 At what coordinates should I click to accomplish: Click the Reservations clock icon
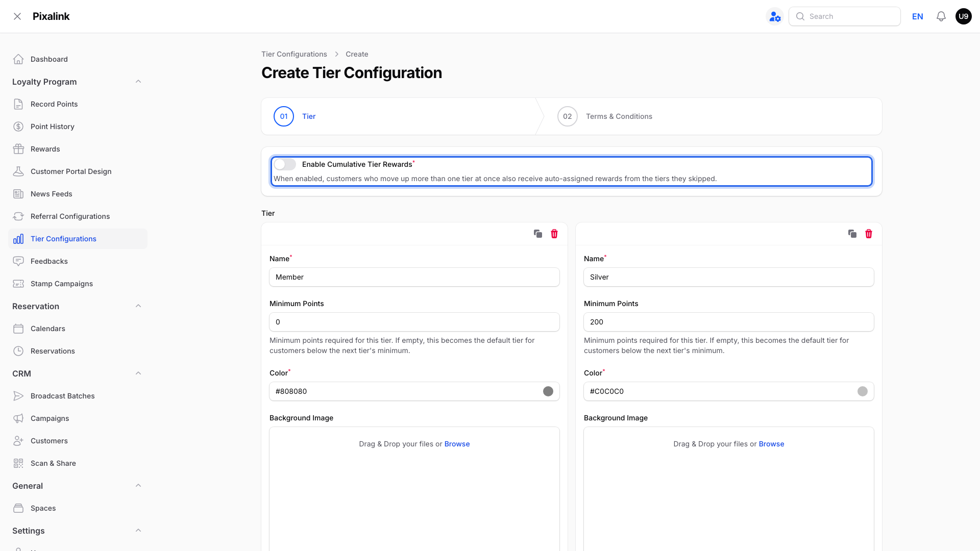(18, 351)
